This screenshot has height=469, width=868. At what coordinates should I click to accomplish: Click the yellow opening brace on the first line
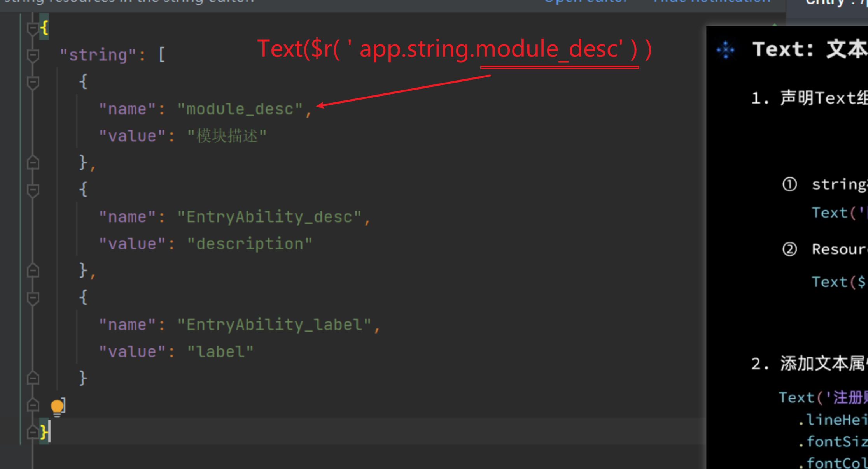click(44, 28)
